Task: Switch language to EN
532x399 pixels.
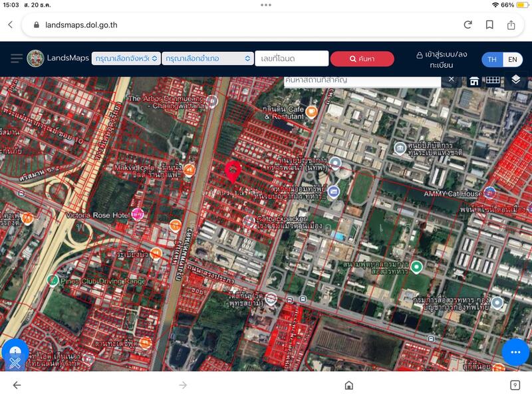Action: click(x=512, y=59)
